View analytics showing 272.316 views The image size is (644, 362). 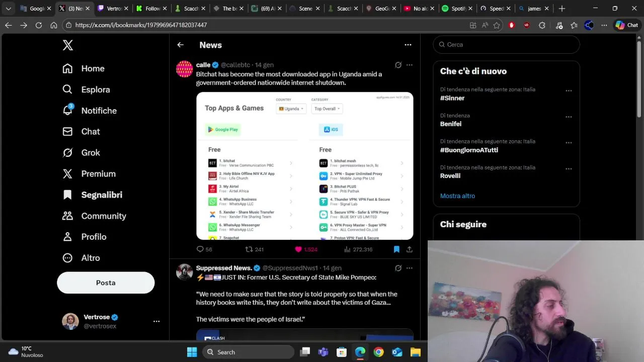click(x=358, y=249)
